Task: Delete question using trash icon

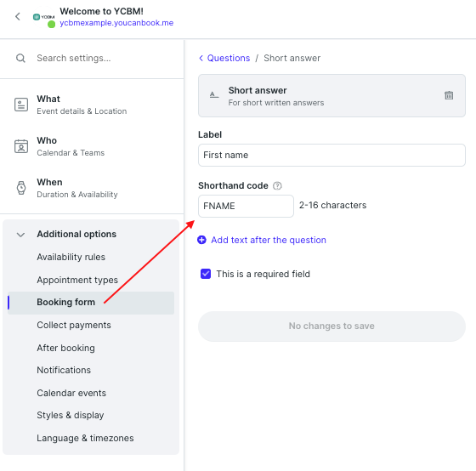Action: (x=449, y=95)
